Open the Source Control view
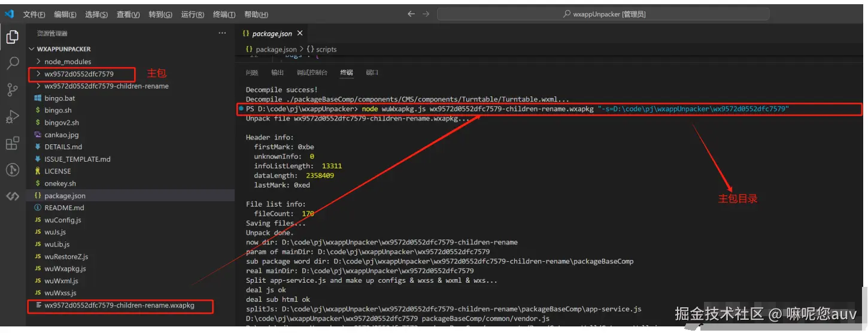Viewport: 868px width, 333px height. point(13,90)
